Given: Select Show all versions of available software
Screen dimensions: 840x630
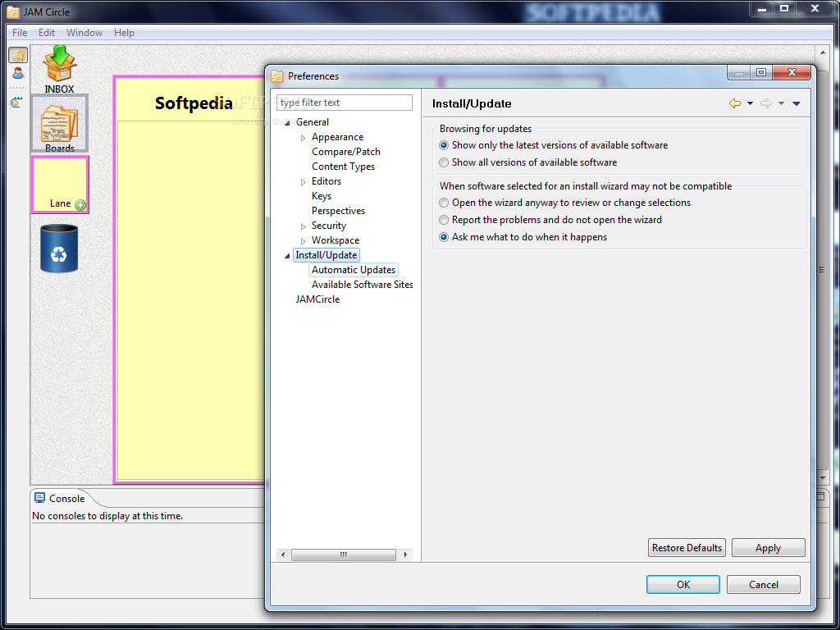Looking at the screenshot, I should pos(527,162).
